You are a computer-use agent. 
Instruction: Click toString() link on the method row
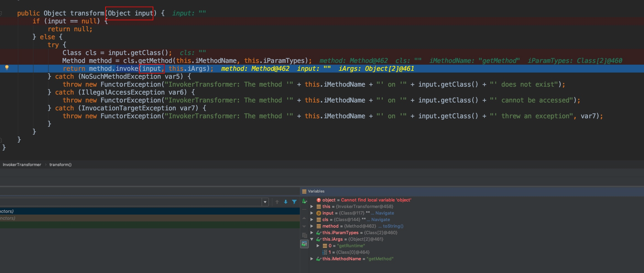point(393,226)
